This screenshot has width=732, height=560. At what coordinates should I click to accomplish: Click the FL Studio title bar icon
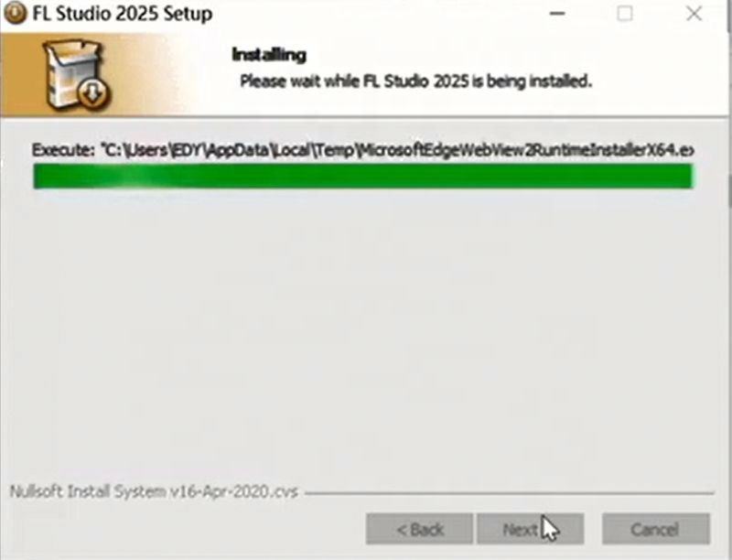16,14
